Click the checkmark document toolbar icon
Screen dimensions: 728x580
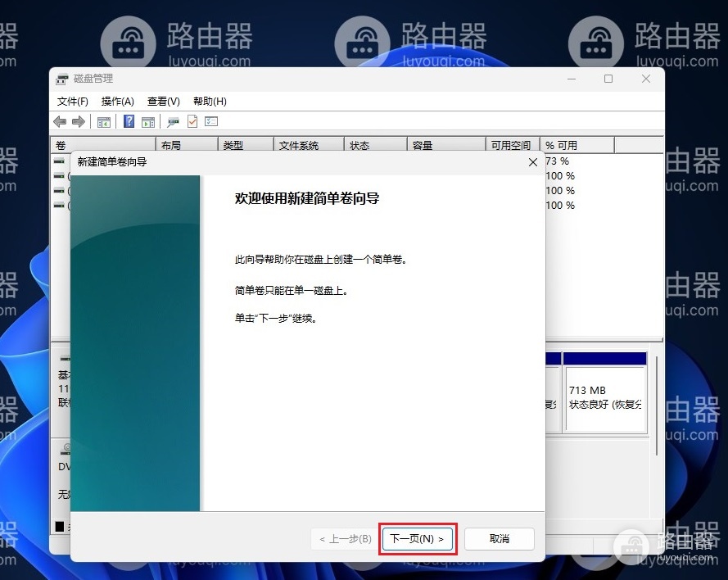point(192,122)
